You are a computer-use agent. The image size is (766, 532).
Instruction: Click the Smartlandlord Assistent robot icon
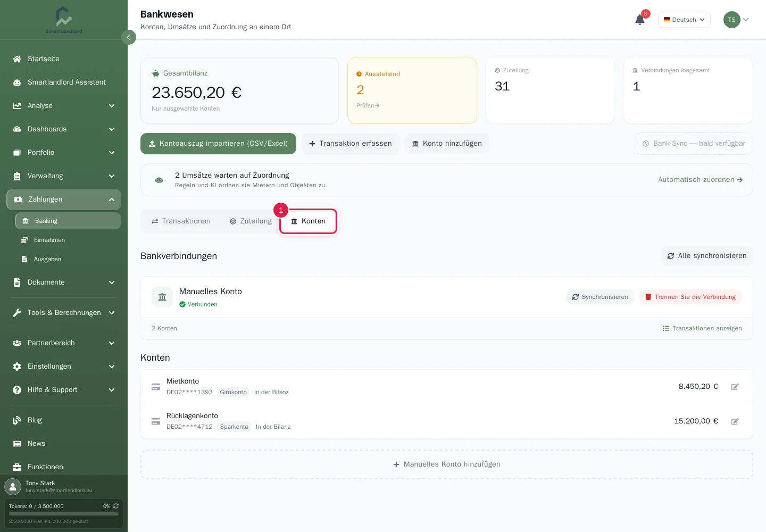pos(17,82)
